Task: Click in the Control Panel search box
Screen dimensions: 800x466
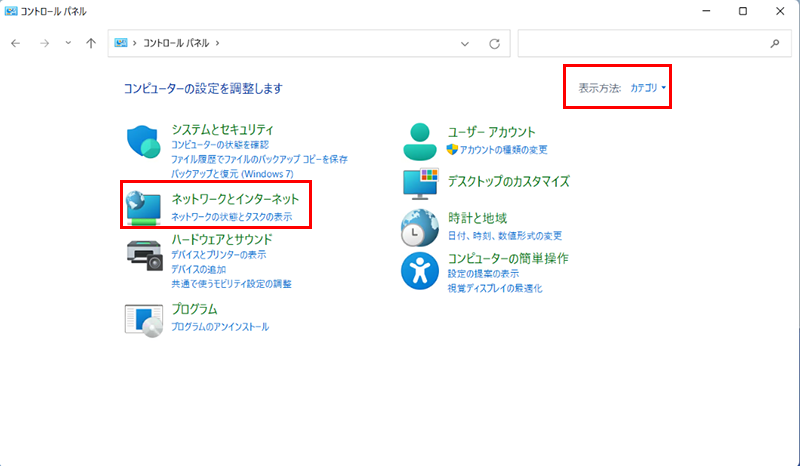Action: tap(640, 44)
